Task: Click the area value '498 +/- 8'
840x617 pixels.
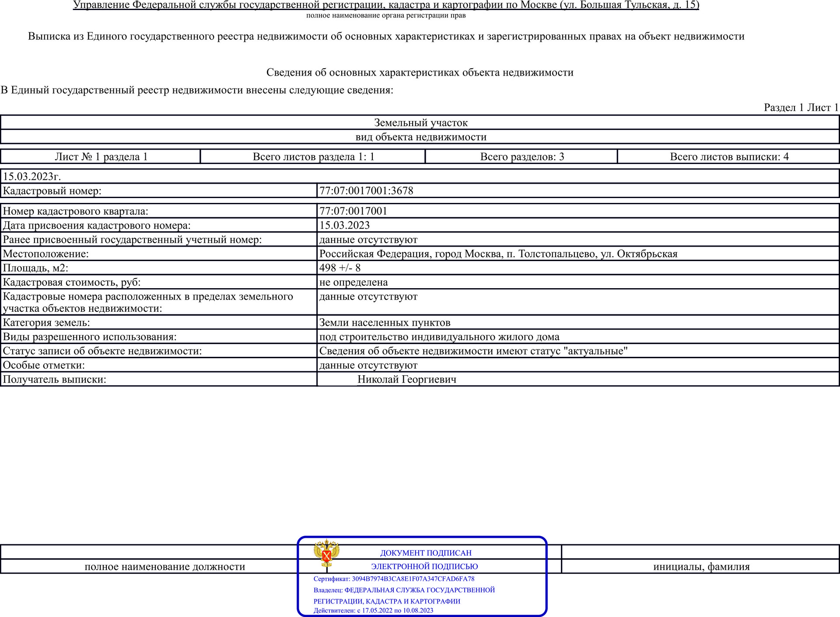Action: point(340,268)
